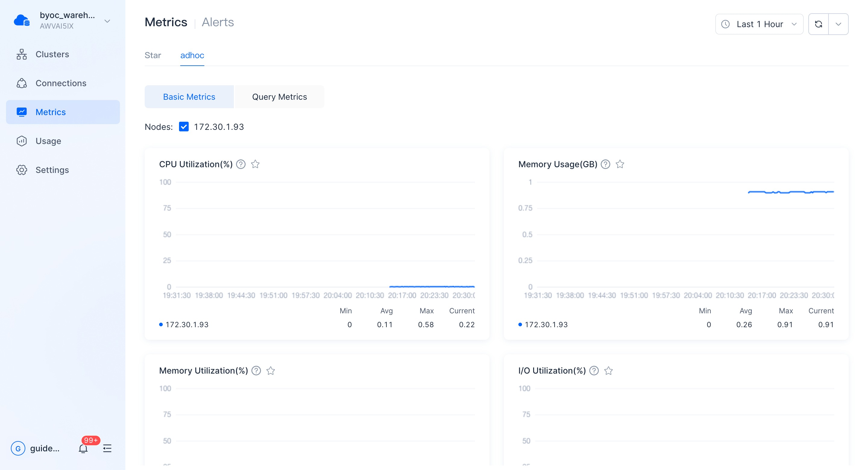Screen dimensions: 868x470
Task: Show help for I/O Utilization(%)
Action: (x=594, y=371)
